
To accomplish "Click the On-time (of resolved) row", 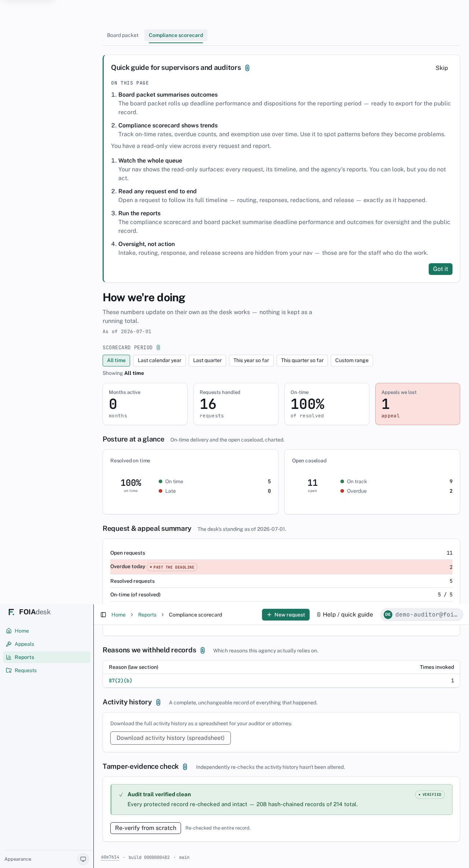I will coord(281,595).
